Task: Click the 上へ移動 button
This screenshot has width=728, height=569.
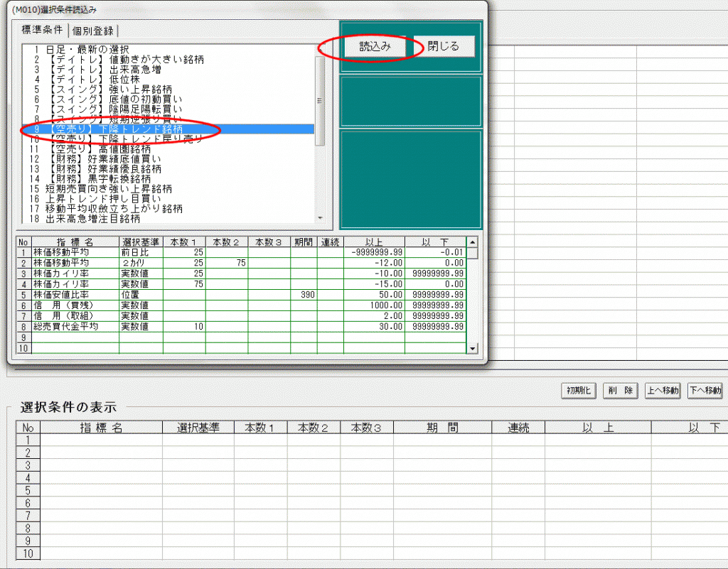Action: (x=662, y=390)
